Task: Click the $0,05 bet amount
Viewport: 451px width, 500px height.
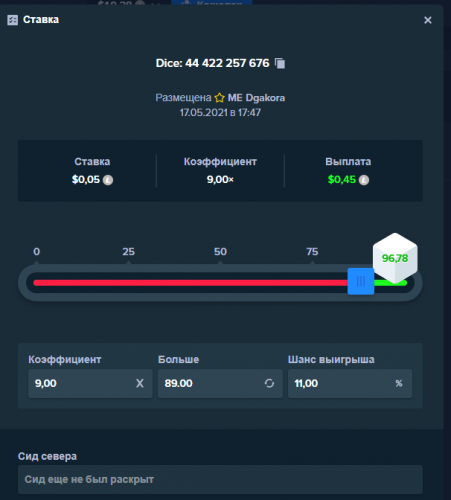Action: click(x=86, y=180)
